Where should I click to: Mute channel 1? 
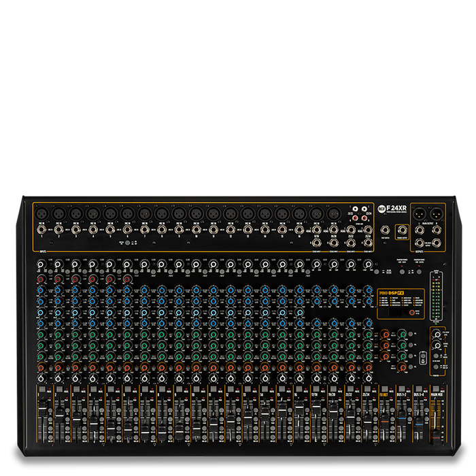tap(42, 389)
